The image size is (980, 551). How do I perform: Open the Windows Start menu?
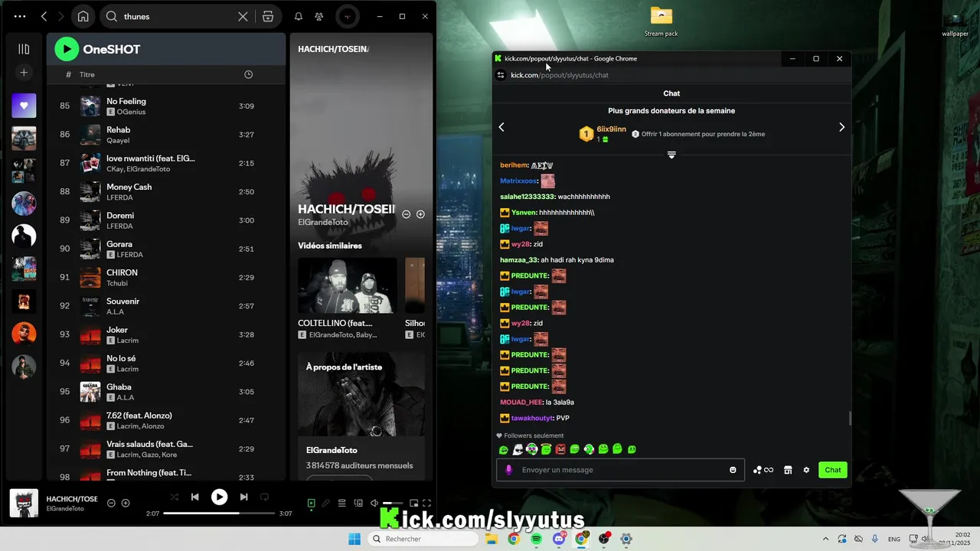(354, 539)
